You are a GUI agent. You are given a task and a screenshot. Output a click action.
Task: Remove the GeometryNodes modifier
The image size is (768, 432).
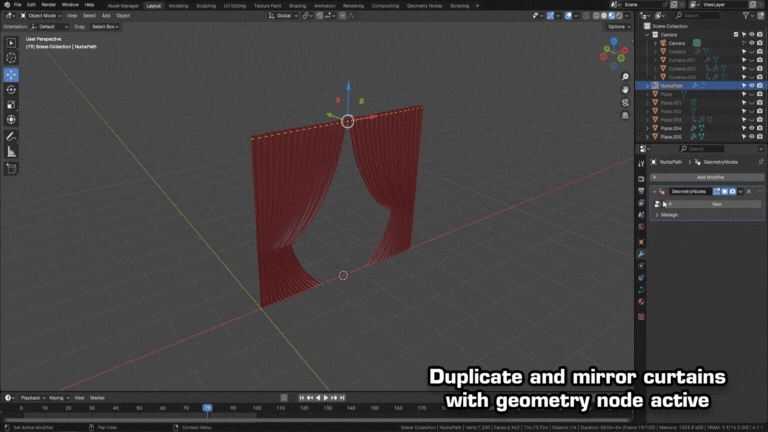pos(749,192)
